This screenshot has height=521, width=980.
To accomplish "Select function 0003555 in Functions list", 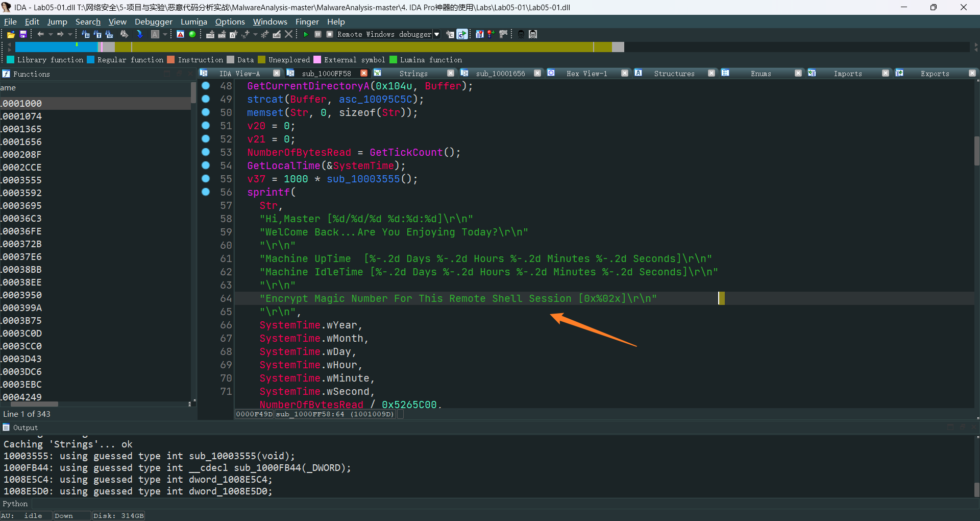I will pos(95,180).
